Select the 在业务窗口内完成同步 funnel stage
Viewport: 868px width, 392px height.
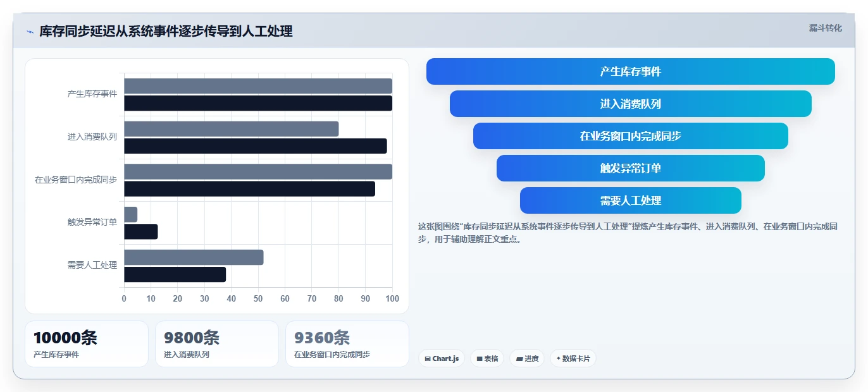coord(631,136)
